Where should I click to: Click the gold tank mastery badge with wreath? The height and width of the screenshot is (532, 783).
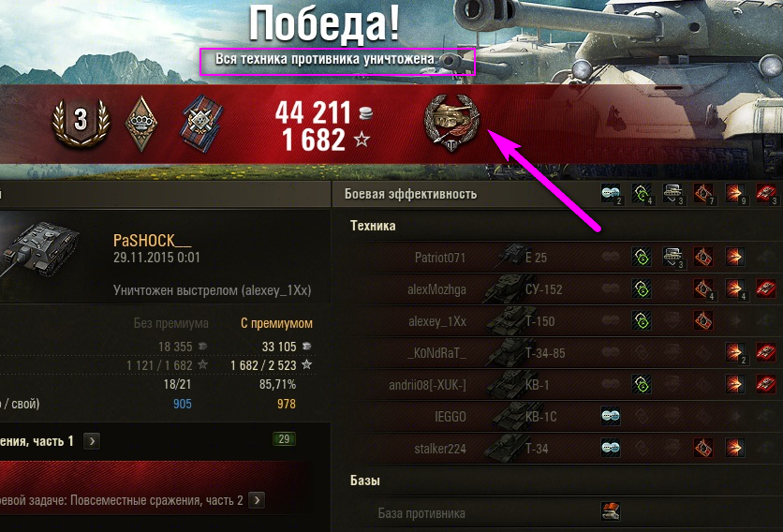tap(452, 123)
